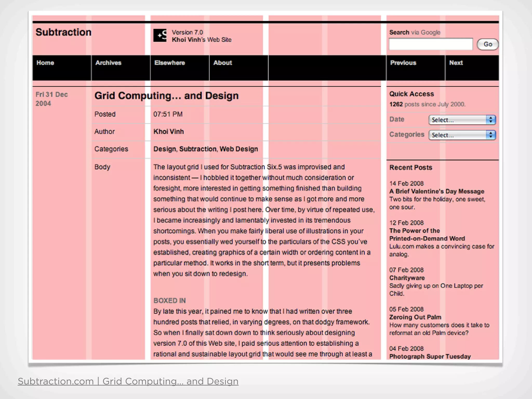Click the Version 7.0 text
This screenshot has width=532, height=399.
click(187, 32)
